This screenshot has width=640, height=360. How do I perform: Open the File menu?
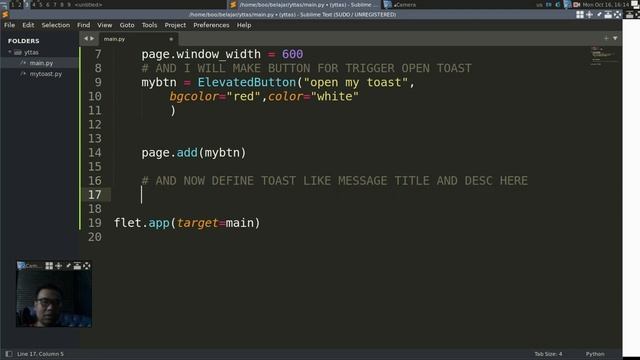click(9, 25)
